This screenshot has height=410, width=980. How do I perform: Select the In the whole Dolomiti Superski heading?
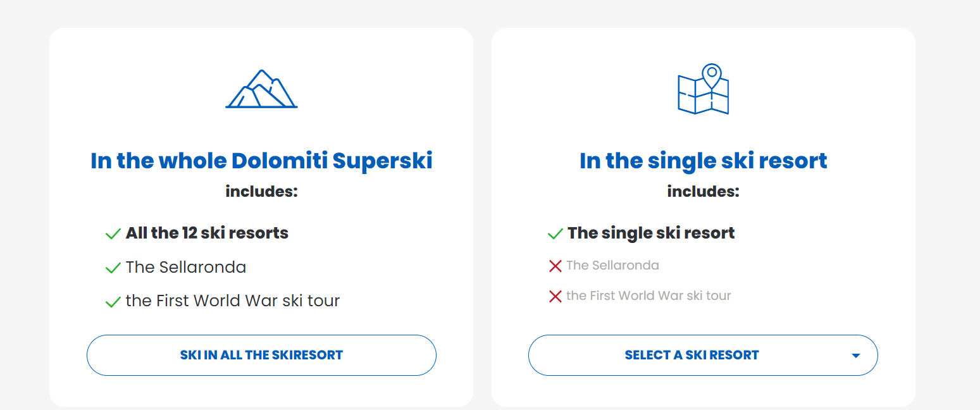(261, 161)
